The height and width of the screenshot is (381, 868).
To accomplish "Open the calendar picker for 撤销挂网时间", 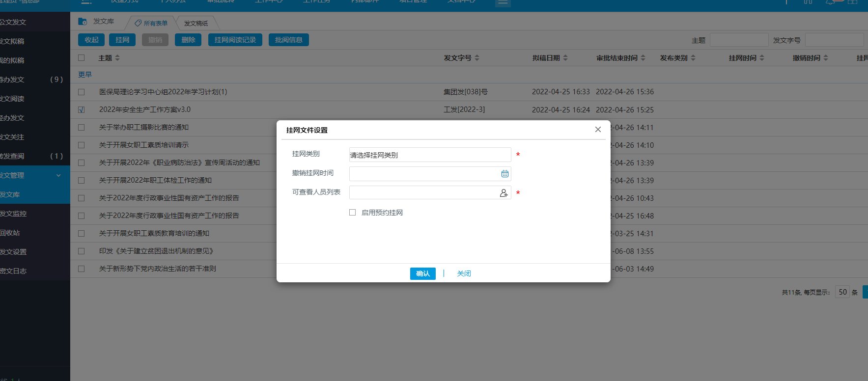I will tap(504, 174).
